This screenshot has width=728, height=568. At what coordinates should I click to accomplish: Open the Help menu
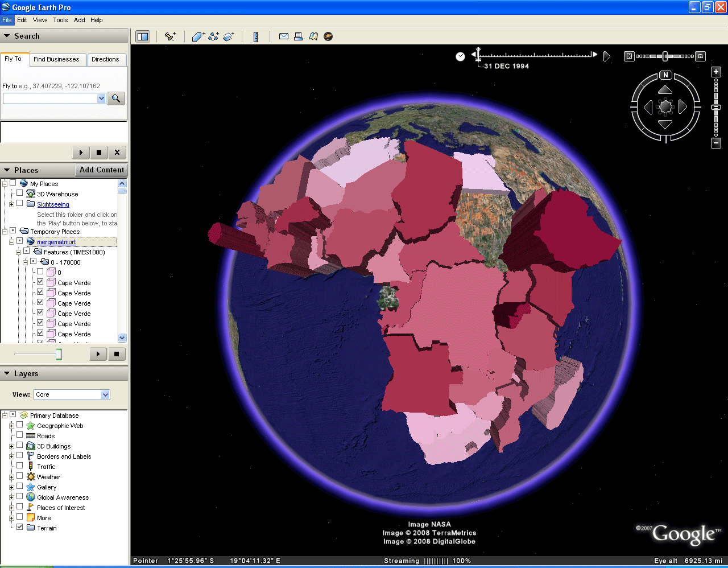[97, 20]
